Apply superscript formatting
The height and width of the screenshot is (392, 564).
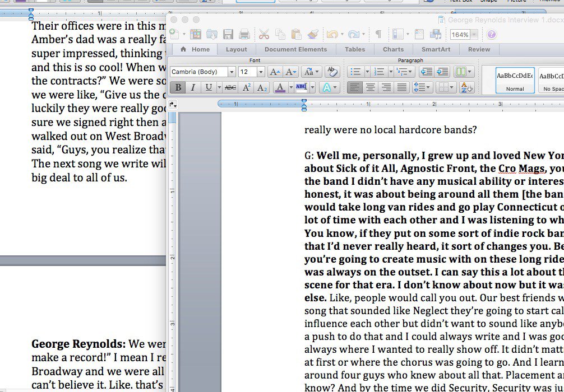[x=246, y=87]
